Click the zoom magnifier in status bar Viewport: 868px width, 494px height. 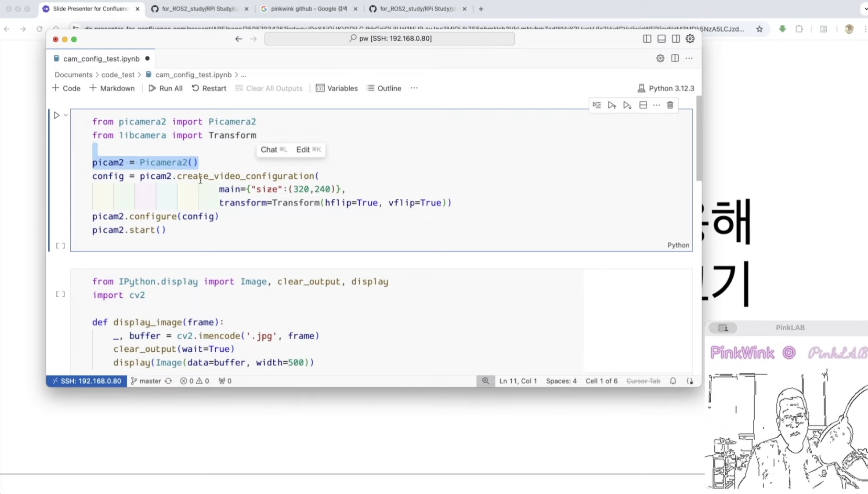[x=485, y=381]
